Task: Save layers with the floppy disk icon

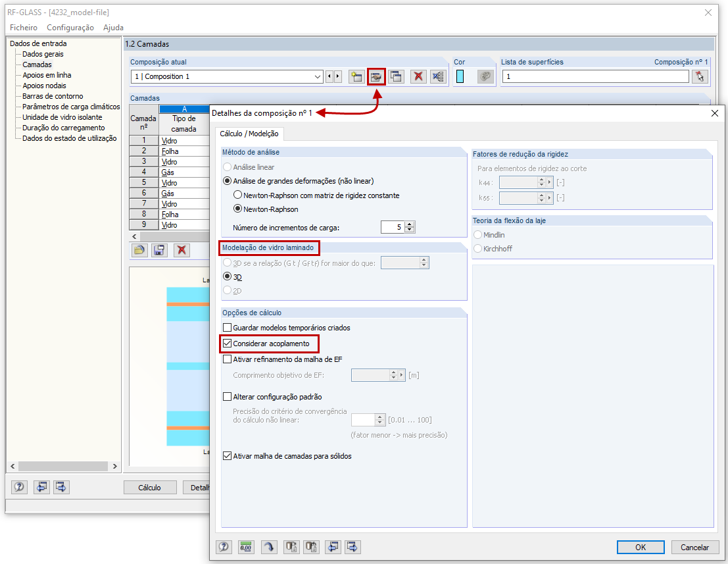Action: (x=159, y=250)
